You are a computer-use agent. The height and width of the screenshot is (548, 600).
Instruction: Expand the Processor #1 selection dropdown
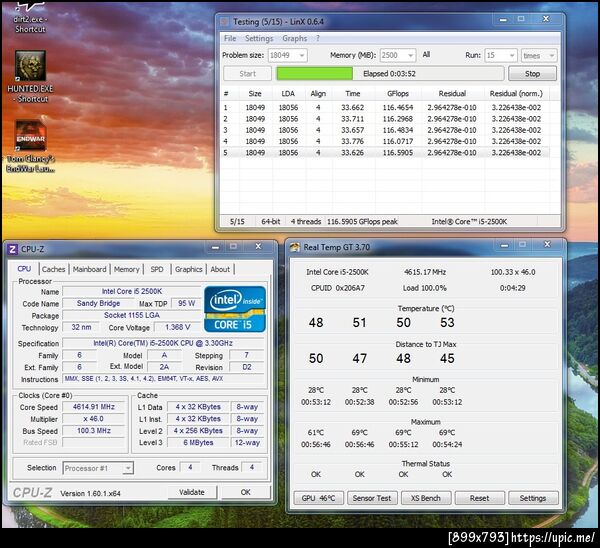point(128,468)
